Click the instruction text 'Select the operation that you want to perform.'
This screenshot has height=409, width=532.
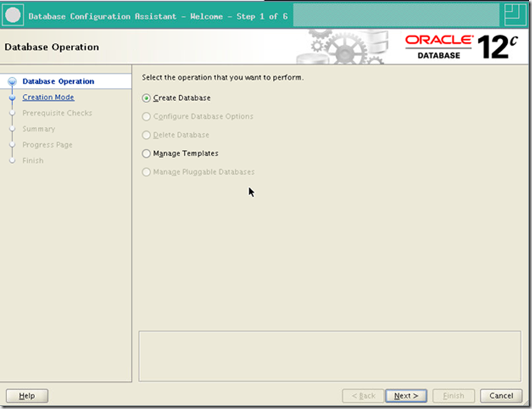tap(223, 77)
